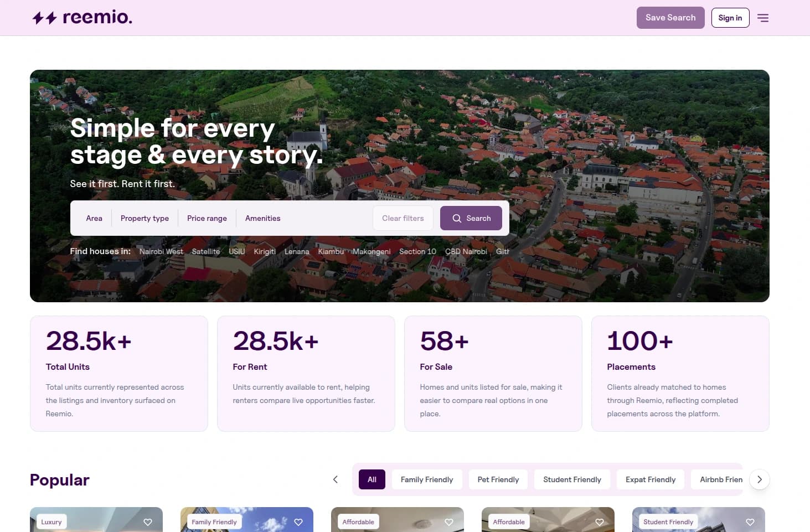810x532 pixels.
Task: Click the For Rent stat card
Action: coord(306,374)
